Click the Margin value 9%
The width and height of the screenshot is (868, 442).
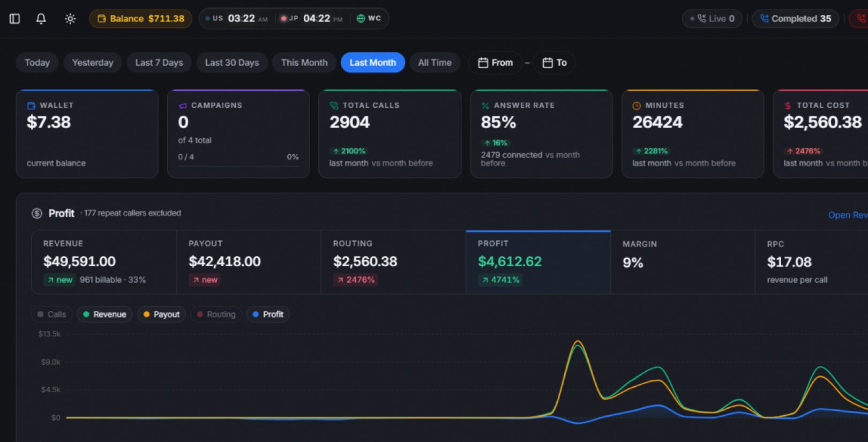point(633,263)
